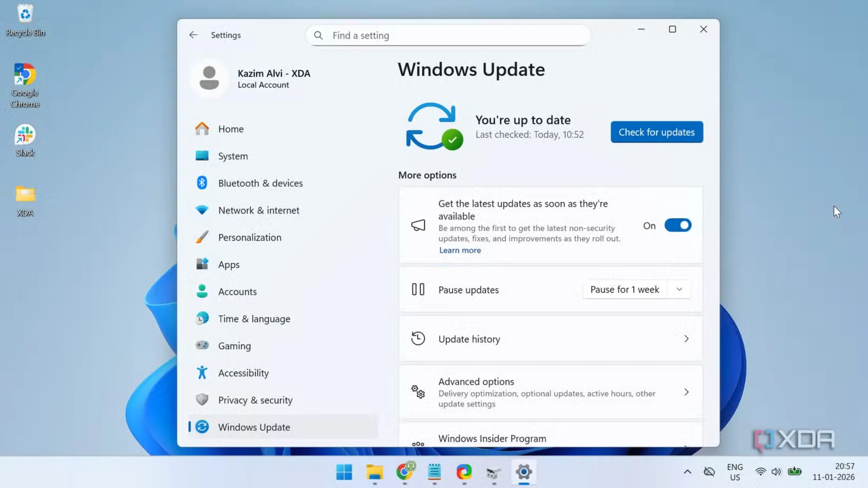This screenshot has height=488, width=868.
Task: Select Home in the Settings sidebar
Action: point(231,129)
